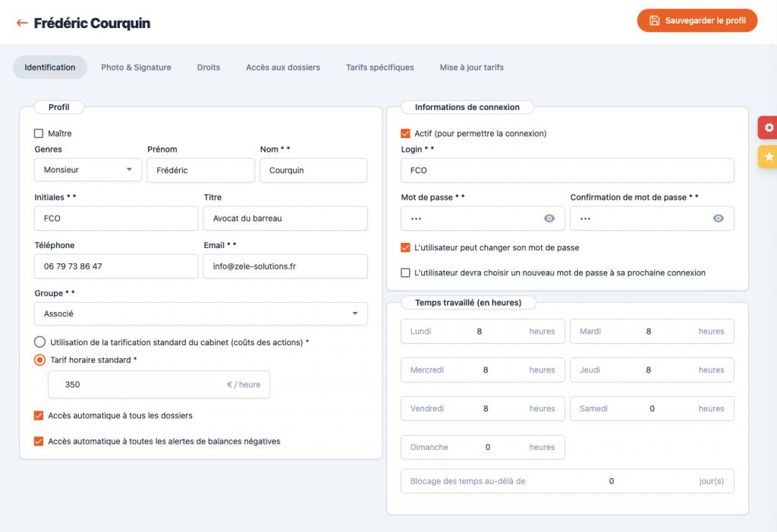This screenshot has height=532, width=777.
Task: Select standard cabinet tarification radio option
Action: pos(39,342)
